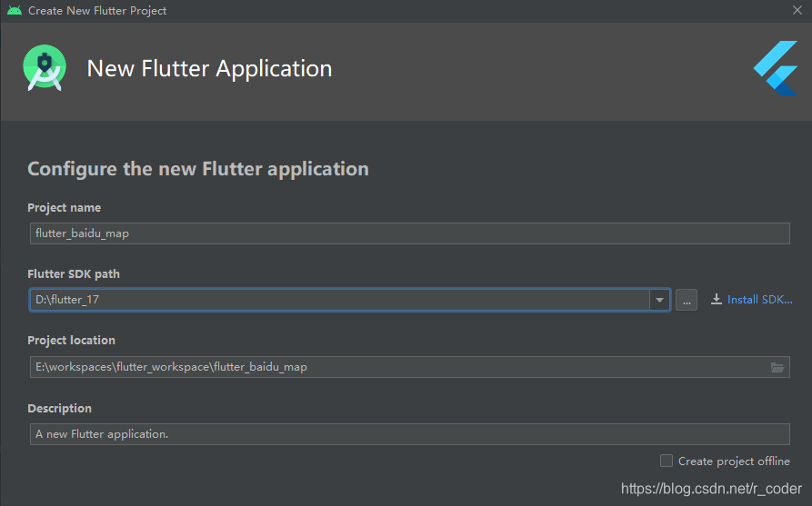Click the Project location label
Image resolution: width=812 pixels, height=506 pixels.
(x=72, y=341)
